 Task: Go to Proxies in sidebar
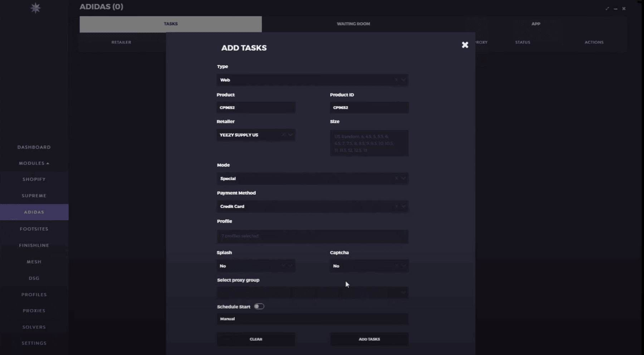34,311
